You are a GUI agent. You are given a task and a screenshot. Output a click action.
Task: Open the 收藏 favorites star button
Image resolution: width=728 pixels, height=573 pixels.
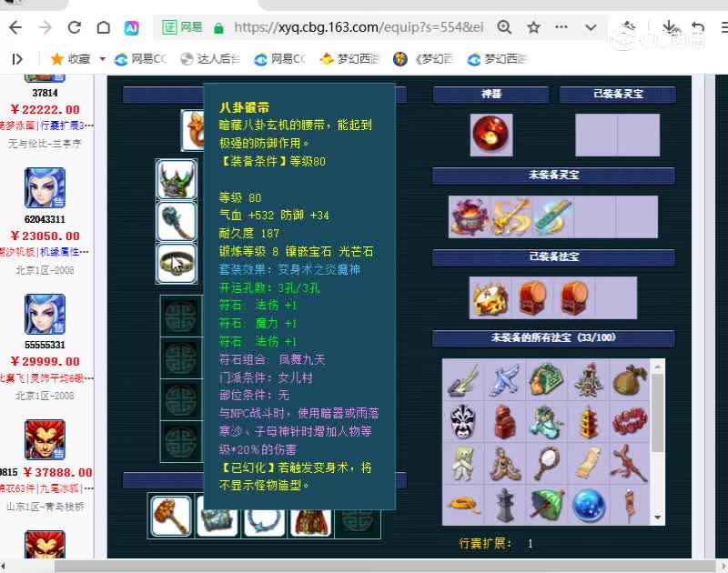click(70, 59)
